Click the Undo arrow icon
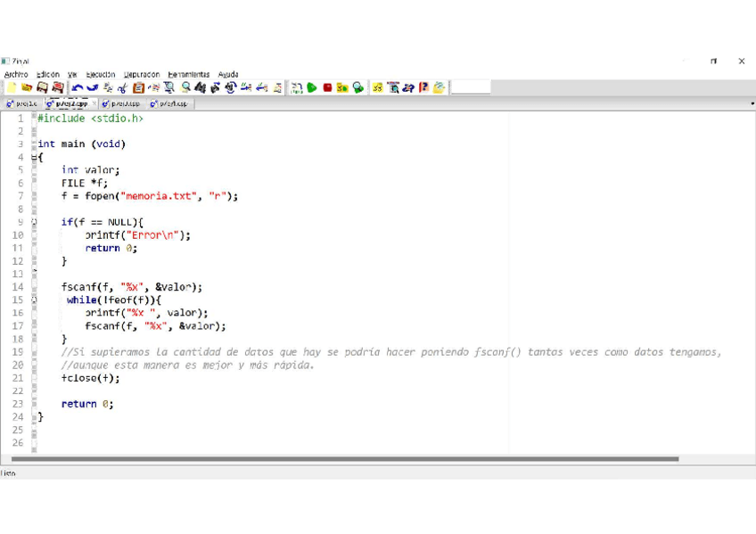Image resolution: width=756 pixels, height=534 pixels. pyautogui.click(x=78, y=87)
